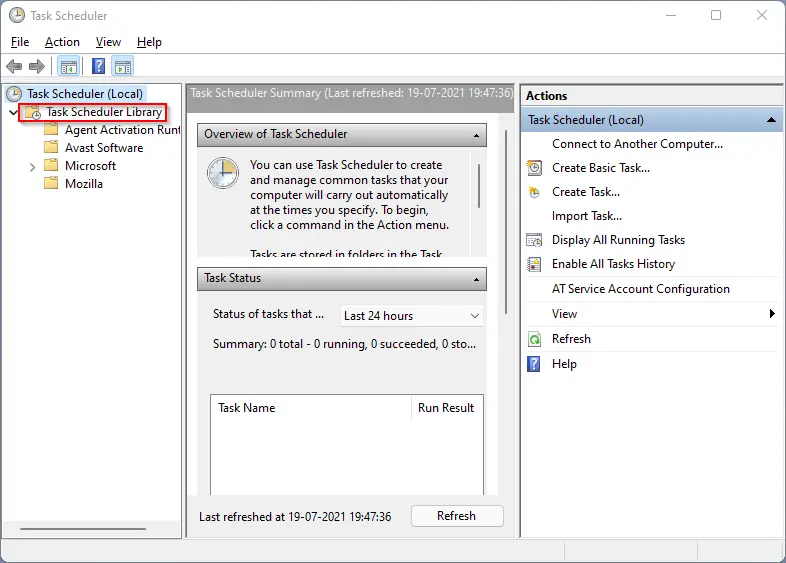Screen dimensions: 786x563
Task: Click the Summary: 0 total status text
Action: coord(344,344)
